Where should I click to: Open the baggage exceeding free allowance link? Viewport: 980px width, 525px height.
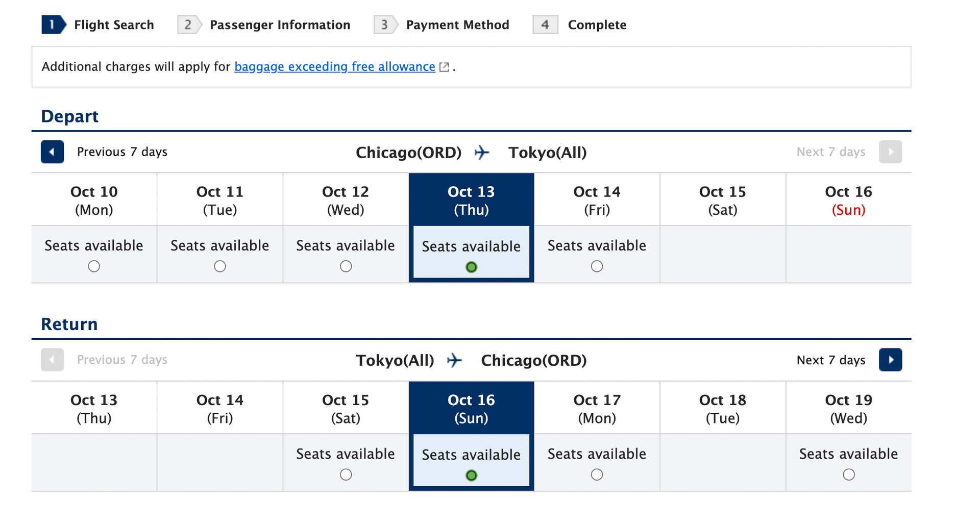coord(334,67)
